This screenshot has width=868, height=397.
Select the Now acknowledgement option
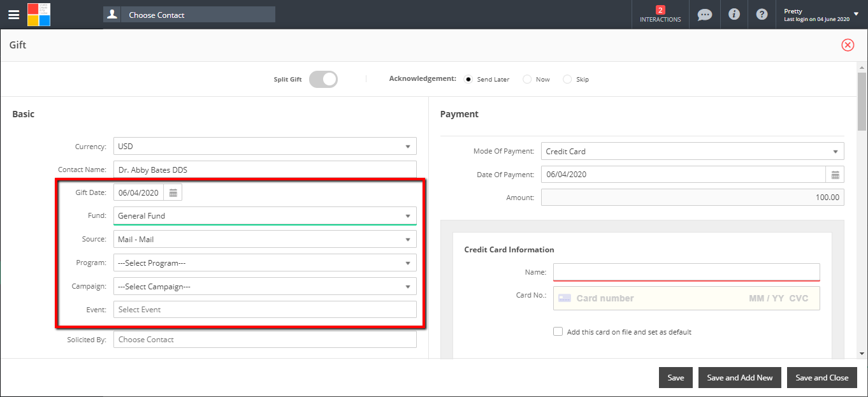point(527,79)
